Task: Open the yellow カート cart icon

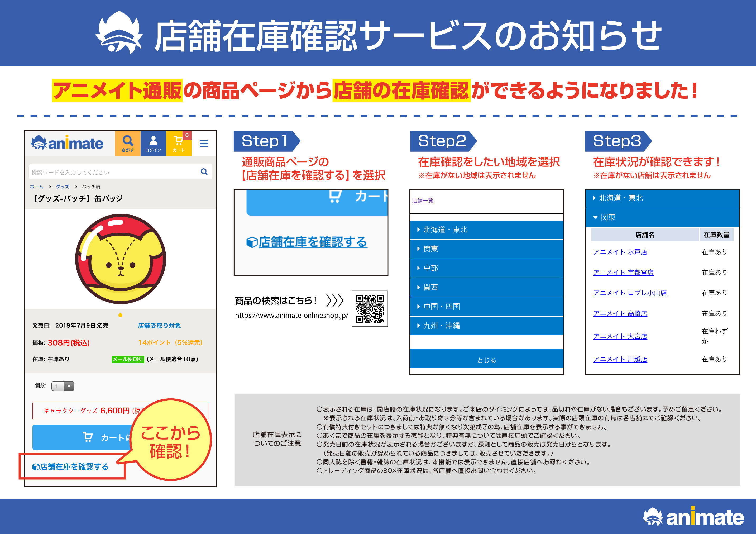Action: (179, 143)
